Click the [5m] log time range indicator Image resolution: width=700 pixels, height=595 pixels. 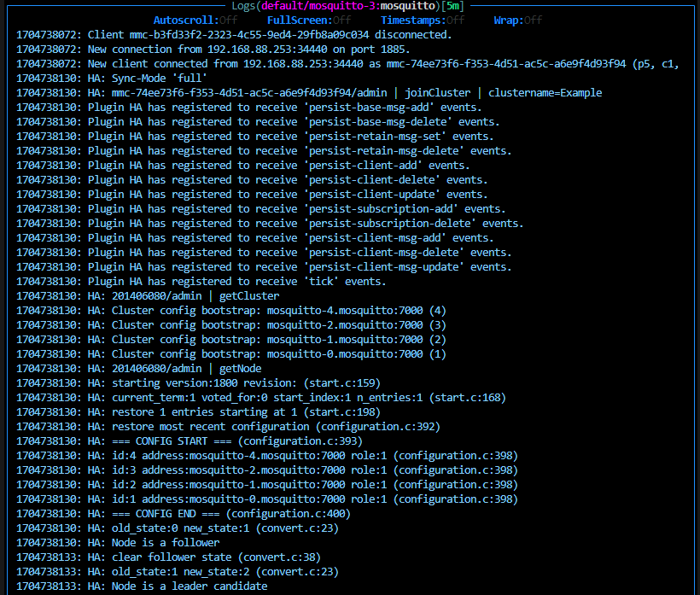pos(452,6)
